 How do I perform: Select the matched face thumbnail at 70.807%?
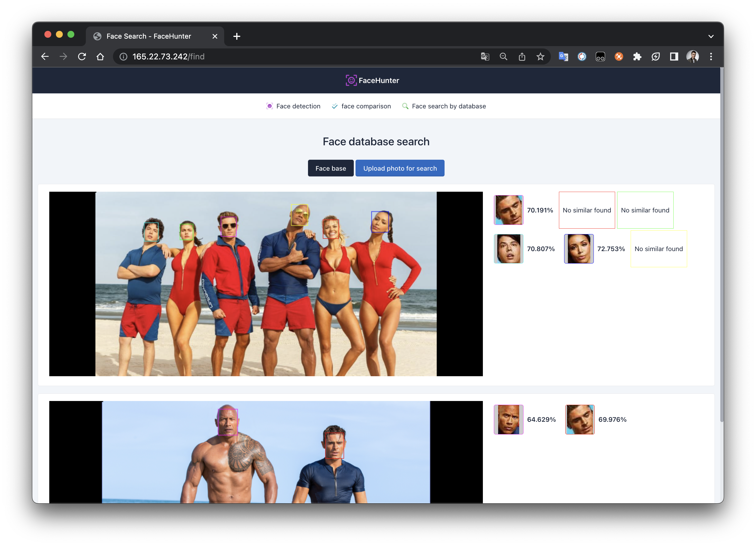(509, 249)
